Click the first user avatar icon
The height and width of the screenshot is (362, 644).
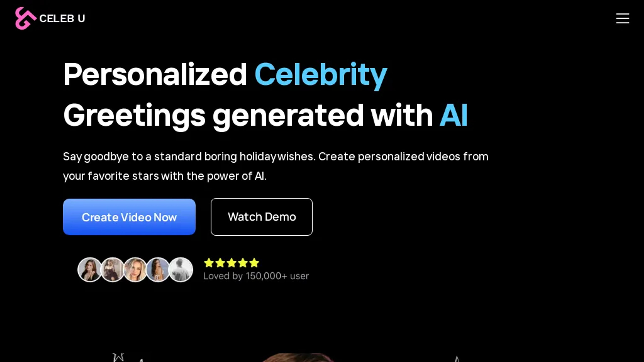89,269
